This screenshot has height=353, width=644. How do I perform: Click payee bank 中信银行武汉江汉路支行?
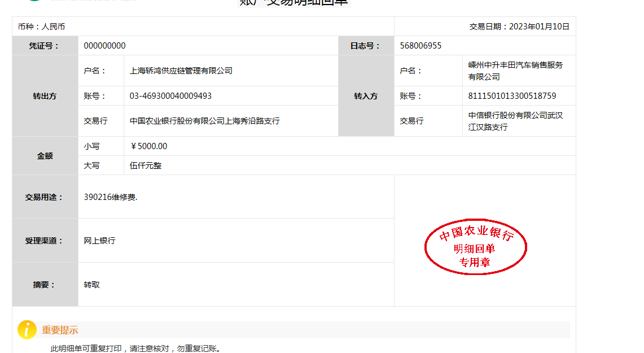(x=515, y=121)
